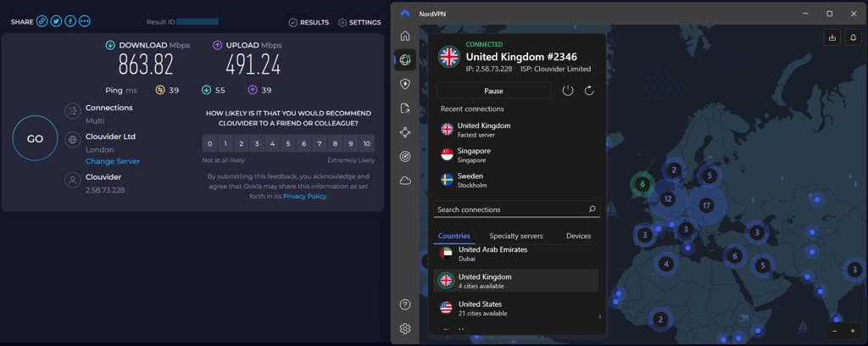The image size is (868, 346).
Task: Select United Arab Emirates in country list
Action: (515, 254)
